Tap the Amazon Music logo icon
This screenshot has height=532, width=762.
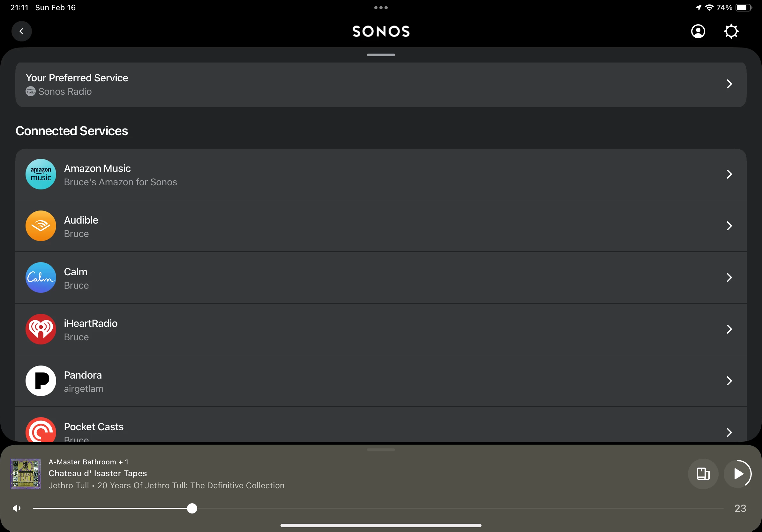41,174
